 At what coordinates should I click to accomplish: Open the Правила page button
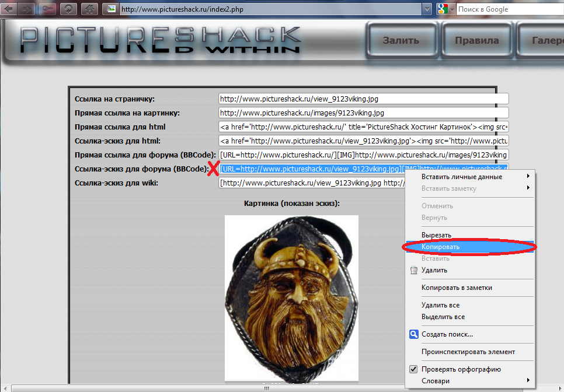pyautogui.click(x=476, y=40)
